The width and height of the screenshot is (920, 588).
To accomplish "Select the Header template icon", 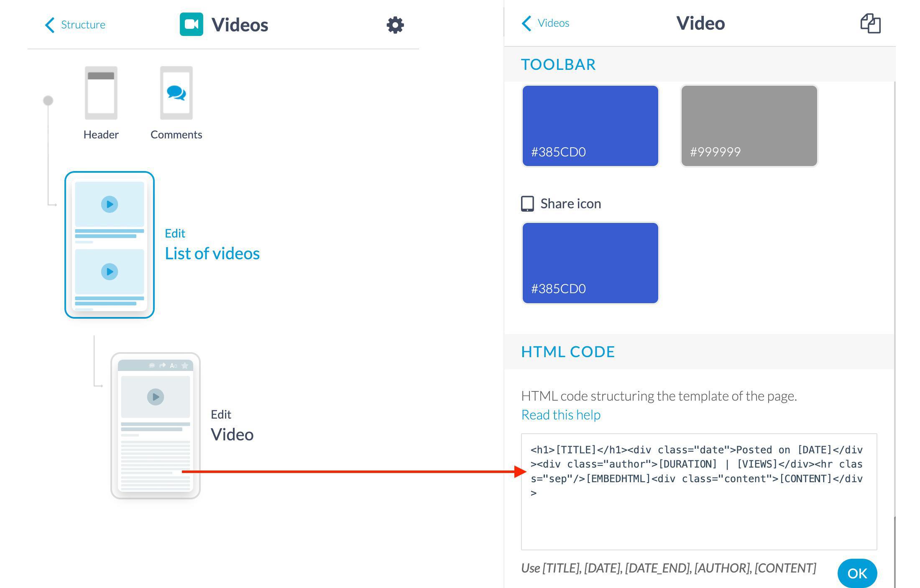I will click(101, 93).
